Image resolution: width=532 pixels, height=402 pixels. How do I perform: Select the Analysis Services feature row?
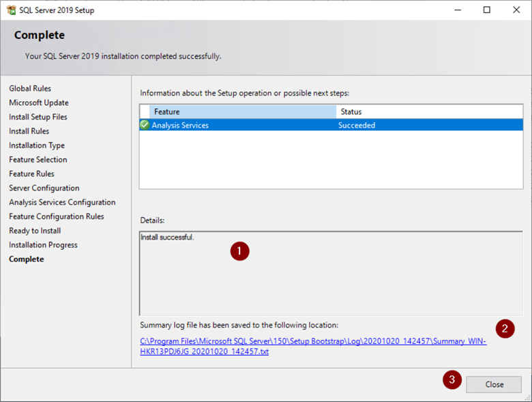(331, 125)
